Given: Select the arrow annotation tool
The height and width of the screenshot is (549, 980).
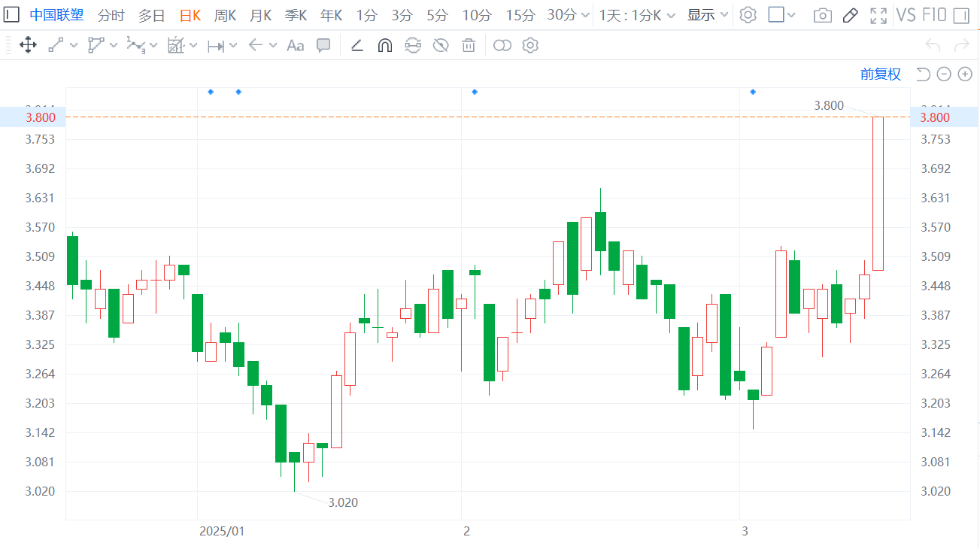Looking at the screenshot, I should tap(255, 46).
